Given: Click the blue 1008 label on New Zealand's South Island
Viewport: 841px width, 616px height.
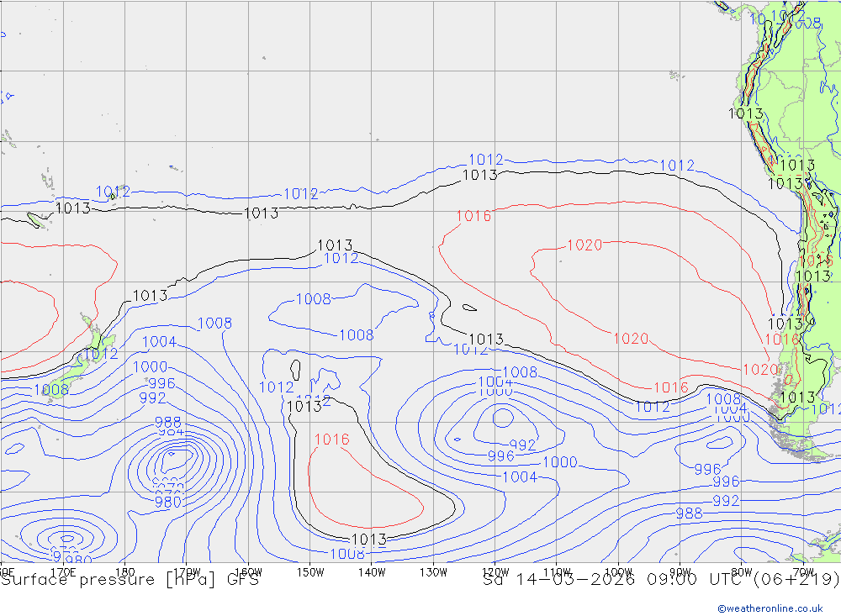Looking at the screenshot, I should coord(51,390).
